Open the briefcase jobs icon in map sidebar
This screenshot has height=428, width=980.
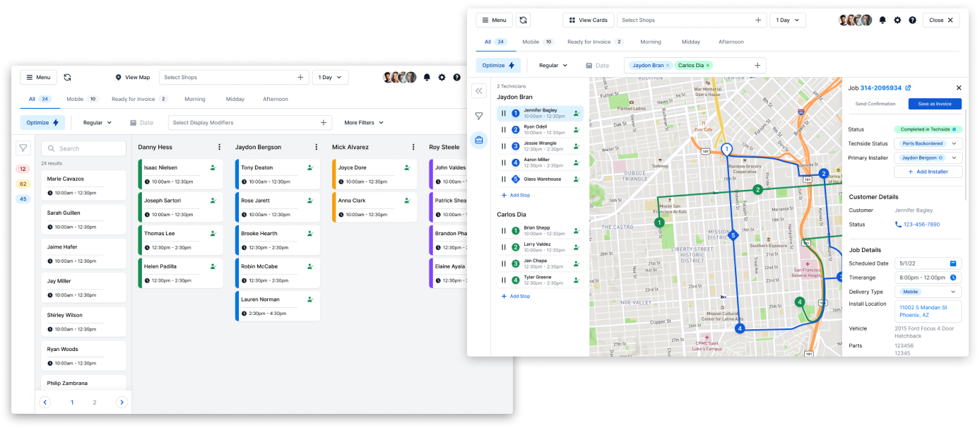[x=479, y=140]
